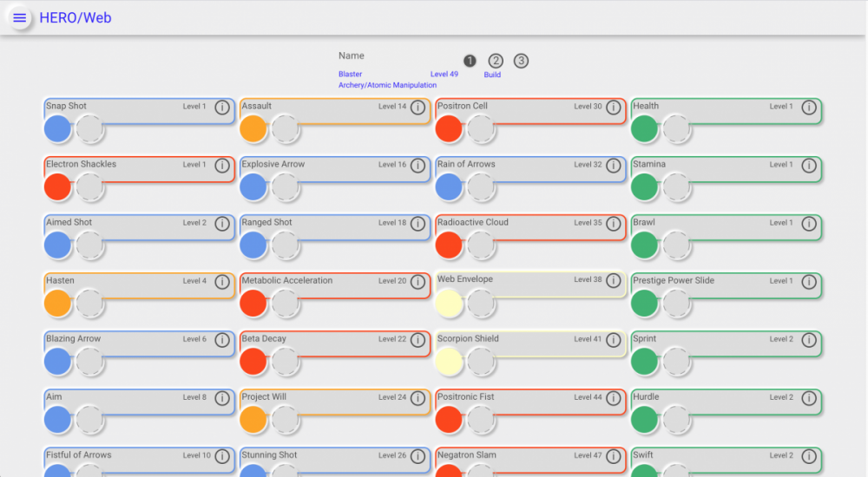This screenshot has height=477, width=868.
Task: Click the Level 49 link
Action: (x=444, y=75)
